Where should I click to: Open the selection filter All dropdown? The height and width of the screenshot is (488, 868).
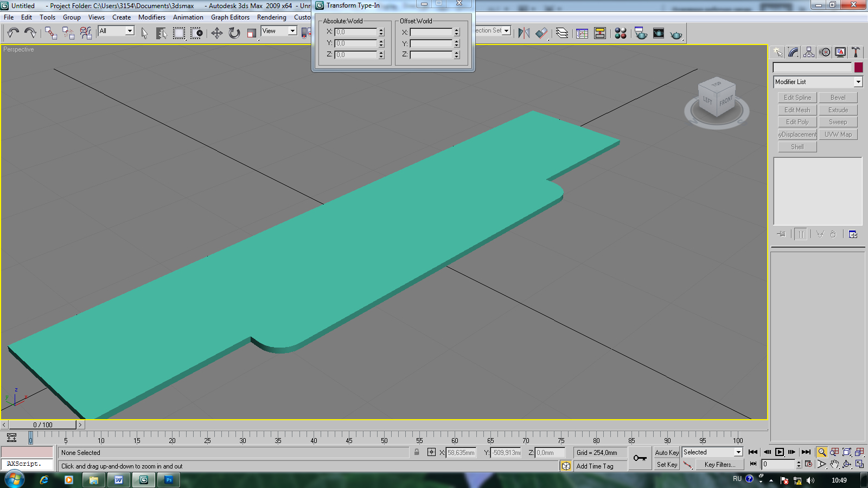(x=130, y=31)
